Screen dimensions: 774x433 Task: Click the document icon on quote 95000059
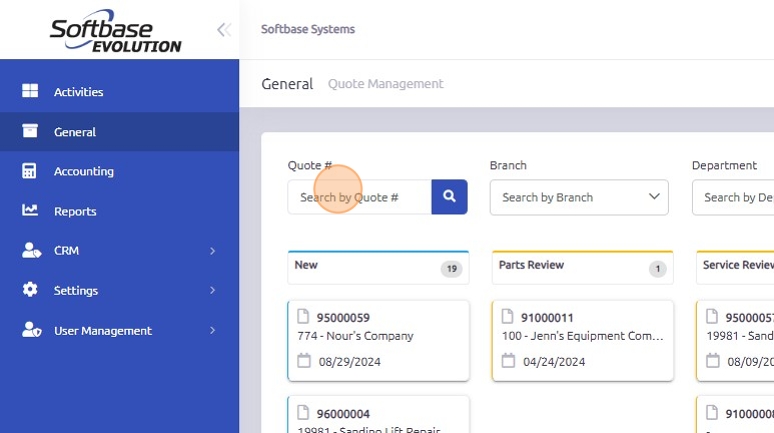[303, 316]
